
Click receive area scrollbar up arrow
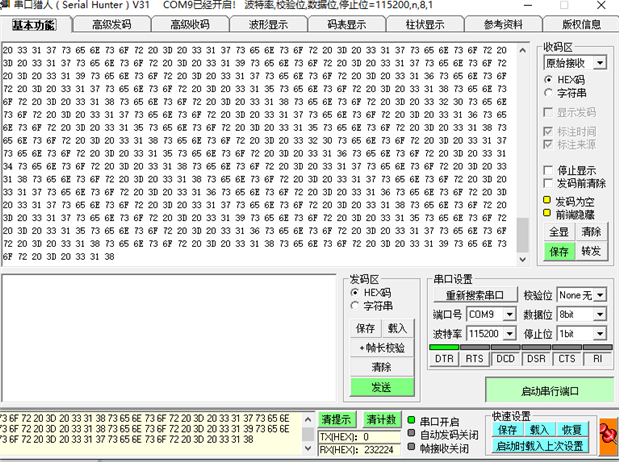[x=523, y=51]
